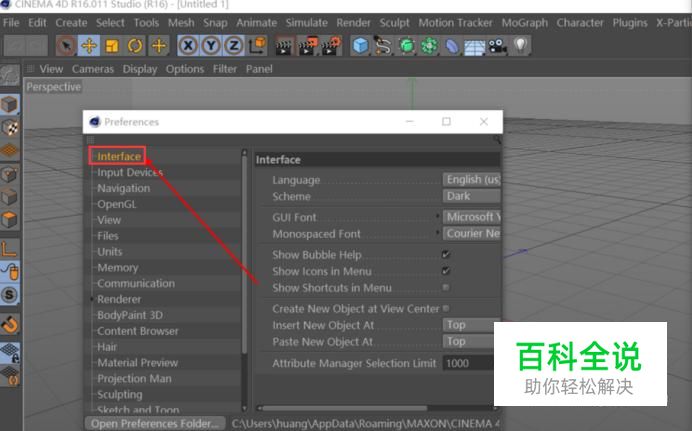The height and width of the screenshot is (431, 692).
Task: Open the File menu
Action: [x=11, y=22]
